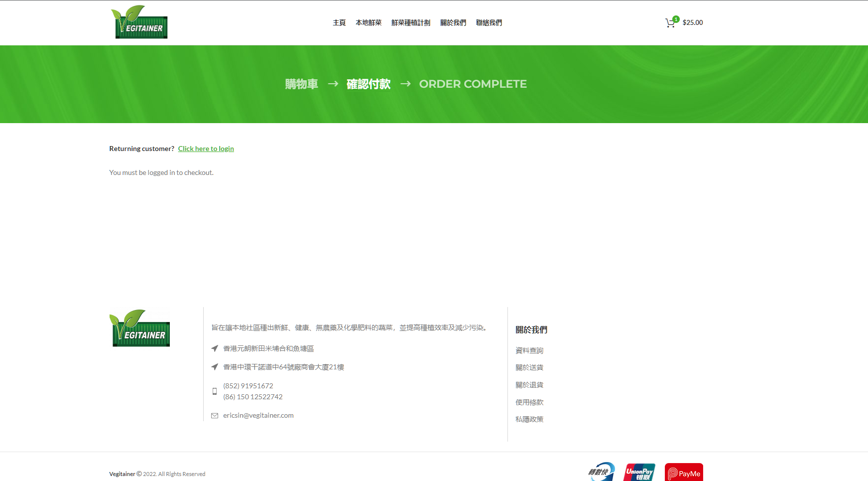868x481 pixels.
Task: Select 確認付款 checkout step
Action: 369,84
